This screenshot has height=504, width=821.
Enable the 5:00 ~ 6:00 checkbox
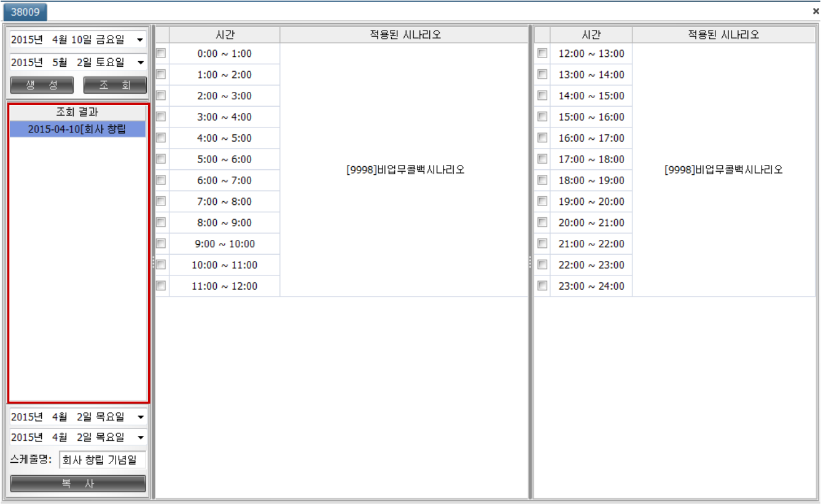[161, 159]
